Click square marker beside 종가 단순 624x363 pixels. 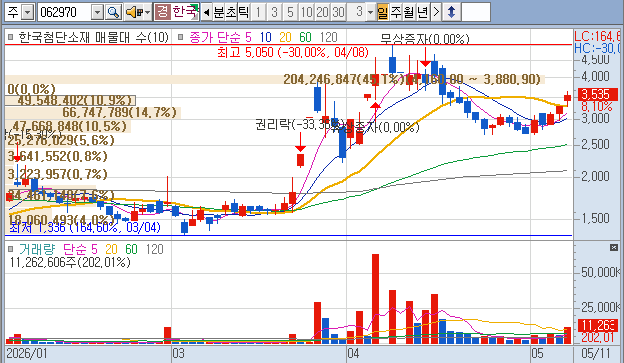(x=180, y=37)
